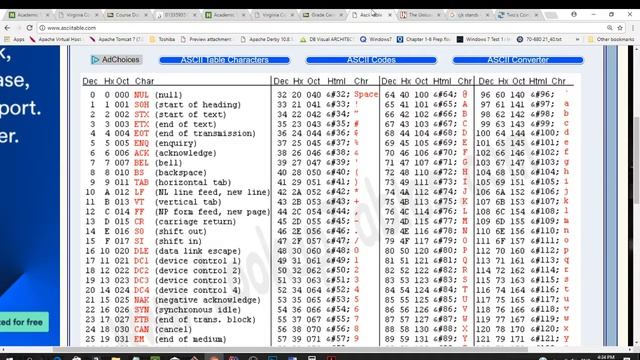
Task: Open the 70-680 21_40.txt bookmark
Action: click(539, 39)
